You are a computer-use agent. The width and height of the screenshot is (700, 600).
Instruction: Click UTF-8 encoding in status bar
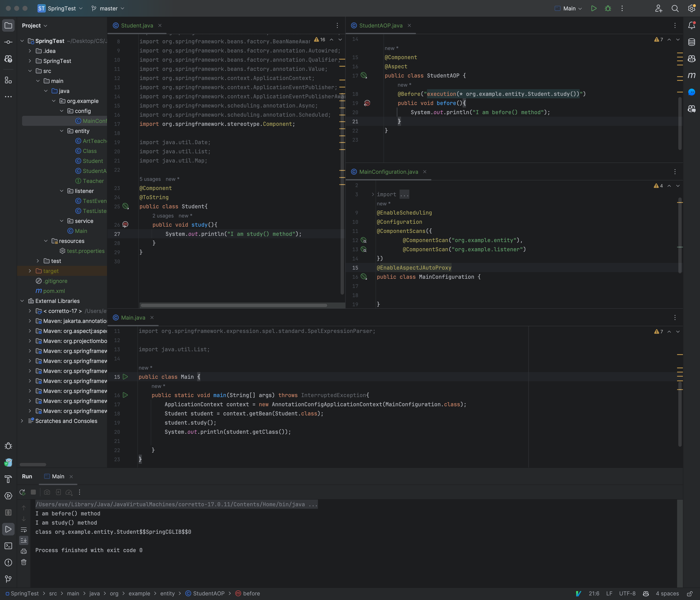pyautogui.click(x=627, y=594)
